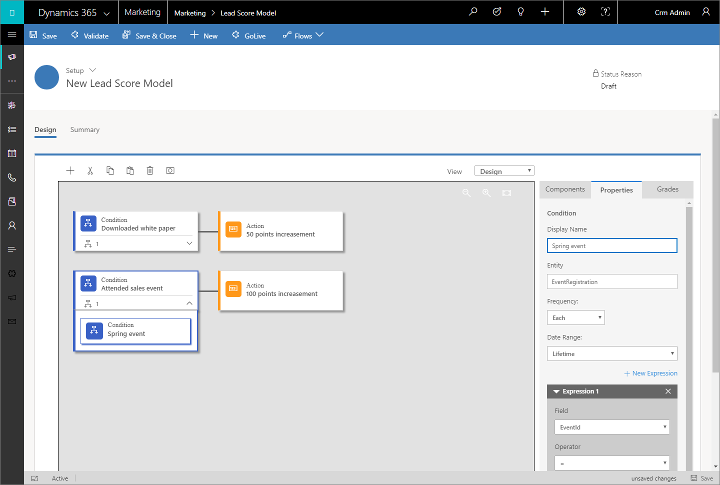Expand Downloaded white paper condition chevron
The width and height of the screenshot is (720, 485).
point(189,243)
